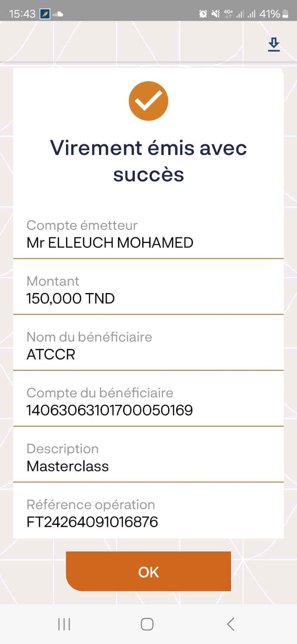
Task: Select sender name Mr ELLEUCH MOHAMED
Action: [x=110, y=243]
